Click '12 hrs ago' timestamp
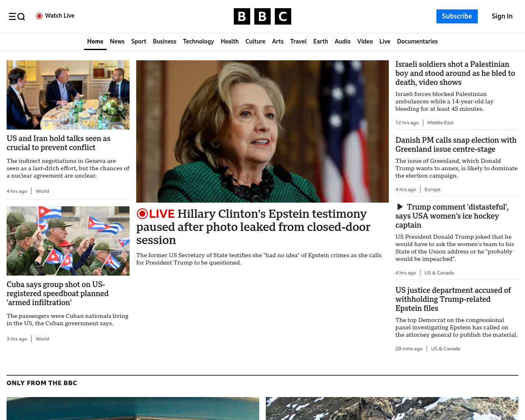525x420 pixels. [x=407, y=123]
